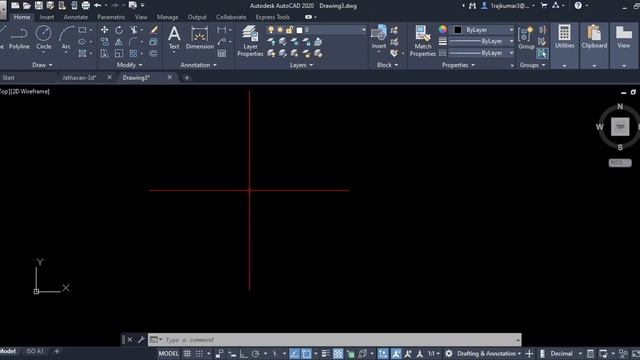
Task: Toggle 2D object snap in status bar
Action: (306, 353)
